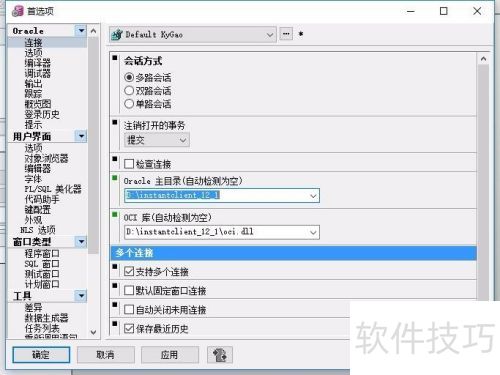
Task: Toggle 保存最近历史 checkbox
Action: (x=129, y=329)
